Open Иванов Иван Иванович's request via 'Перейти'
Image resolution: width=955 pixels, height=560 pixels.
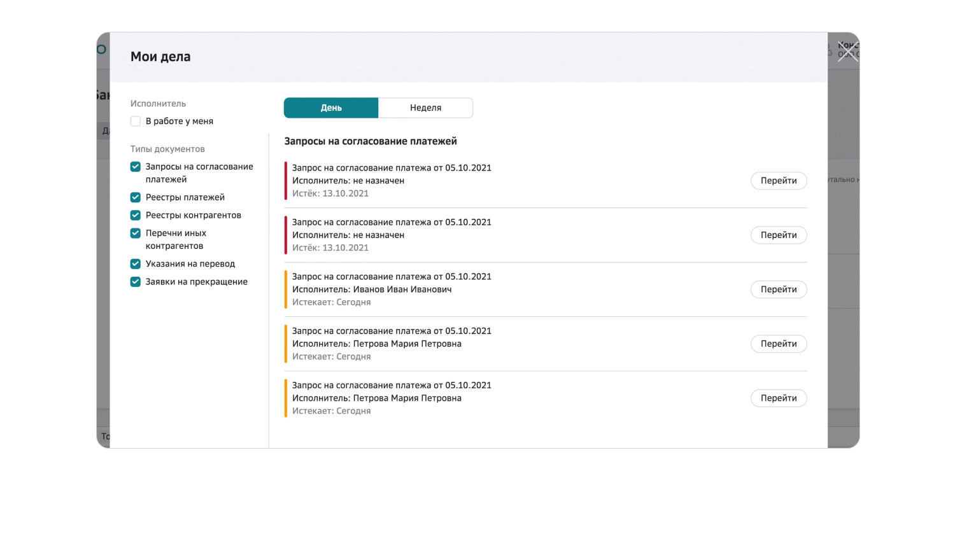pos(779,290)
